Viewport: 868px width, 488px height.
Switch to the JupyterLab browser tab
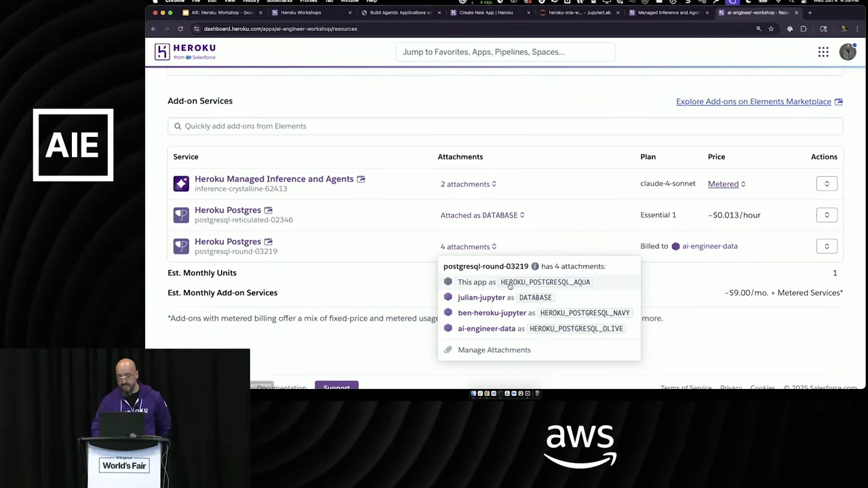click(578, 12)
